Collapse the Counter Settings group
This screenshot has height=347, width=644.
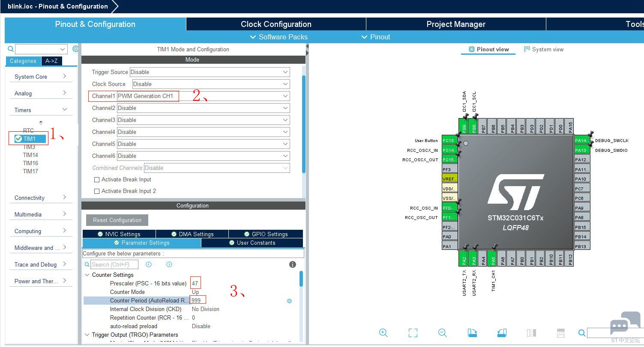click(x=87, y=275)
